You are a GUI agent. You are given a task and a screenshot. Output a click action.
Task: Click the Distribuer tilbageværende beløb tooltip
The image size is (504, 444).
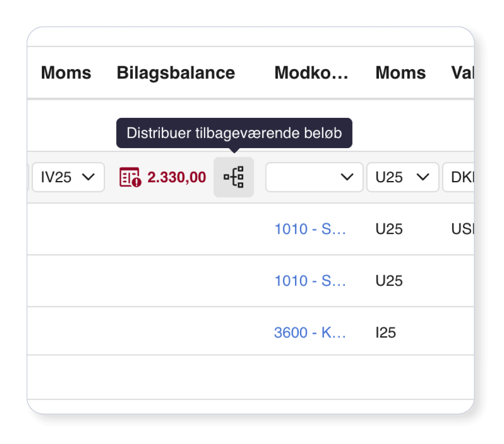coord(234,133)
